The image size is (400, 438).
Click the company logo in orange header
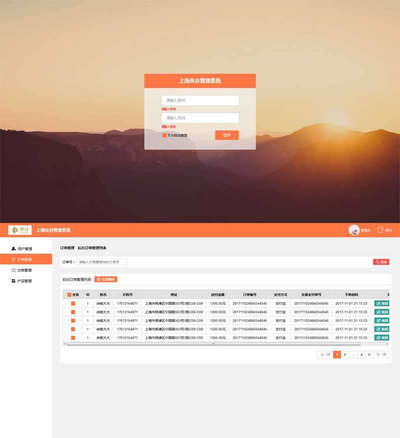(x=20, y=230)
